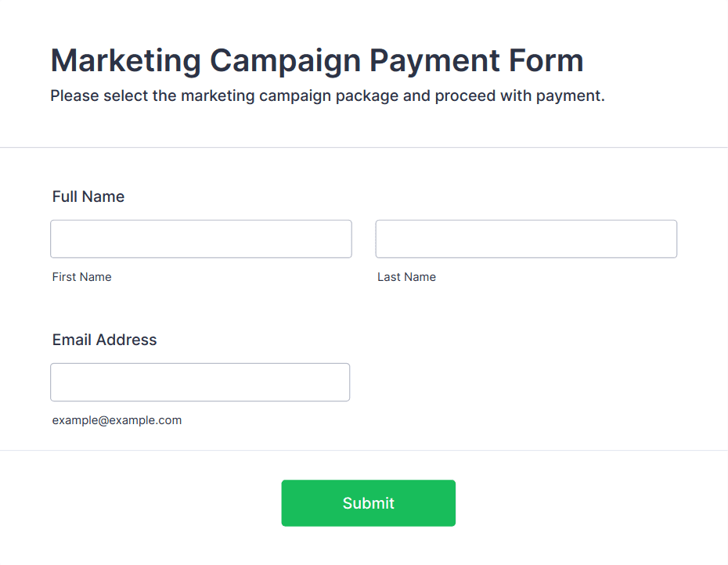Click the Last Name sublabel text
Screen dimensions: 728x565
[x=407, y=277]
